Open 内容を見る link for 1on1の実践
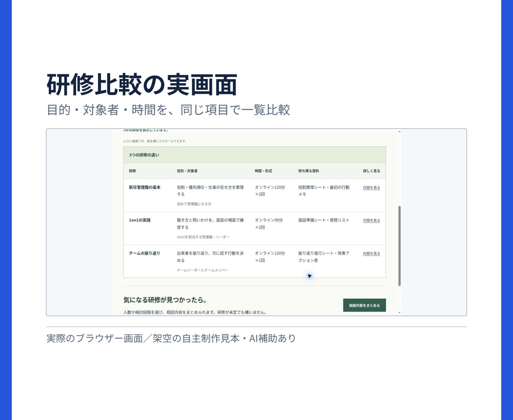 pyautogui.click(x=371, y=220)
